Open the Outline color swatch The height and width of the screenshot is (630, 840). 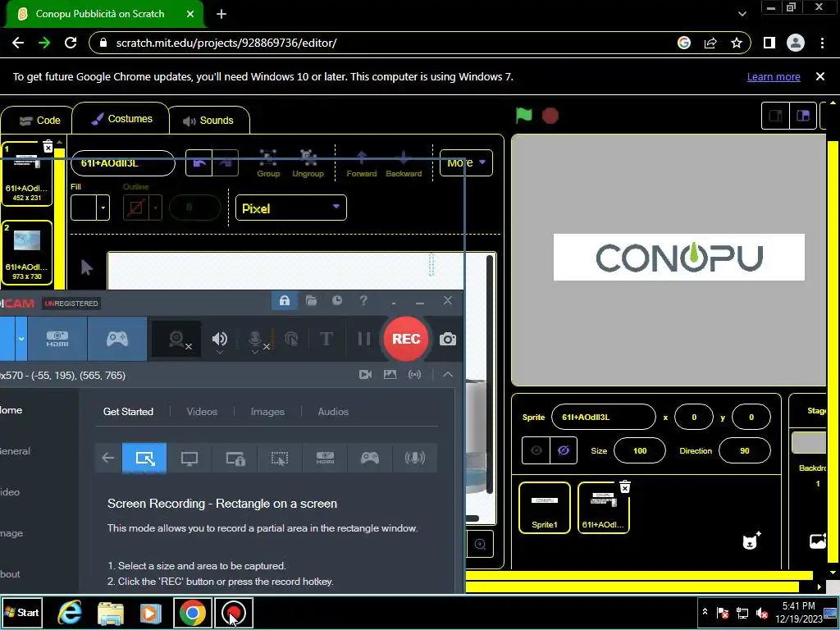pos(142,208)
